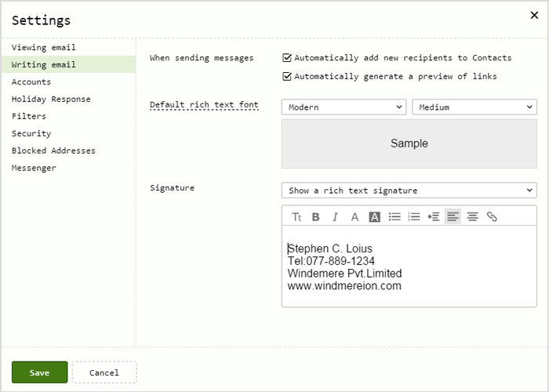Open the Blocked Addresses section
This screenshot has height=392, width=549.
pos(53,151)
